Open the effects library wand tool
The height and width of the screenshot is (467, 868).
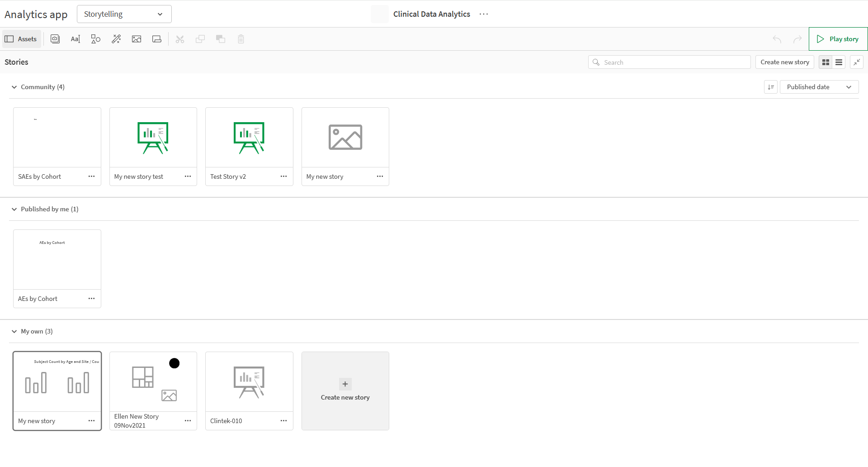pos(116,39)
